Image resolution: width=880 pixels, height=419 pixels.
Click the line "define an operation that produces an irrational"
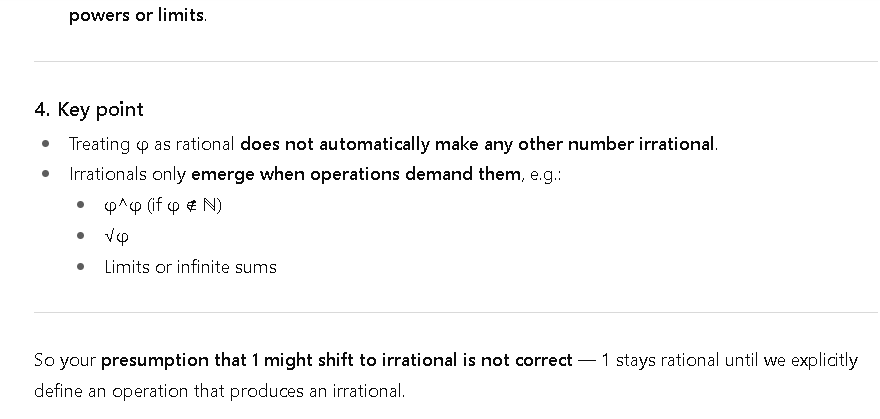219,391
